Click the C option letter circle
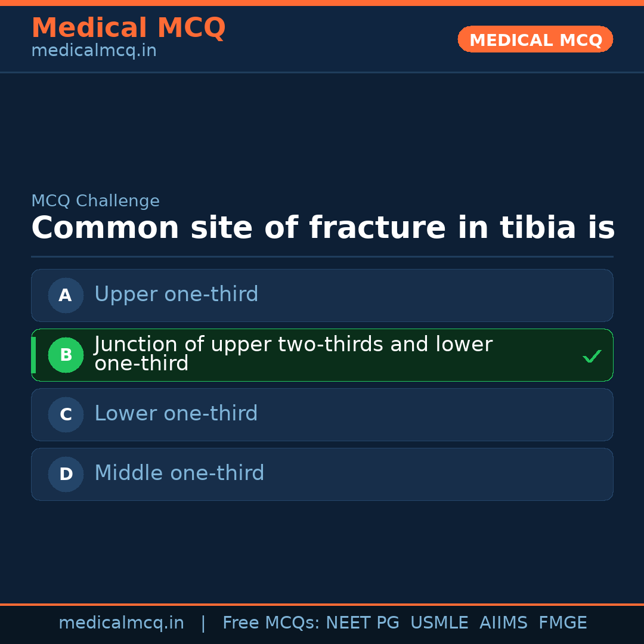This screenshot has width=644, height=644. 66,414
